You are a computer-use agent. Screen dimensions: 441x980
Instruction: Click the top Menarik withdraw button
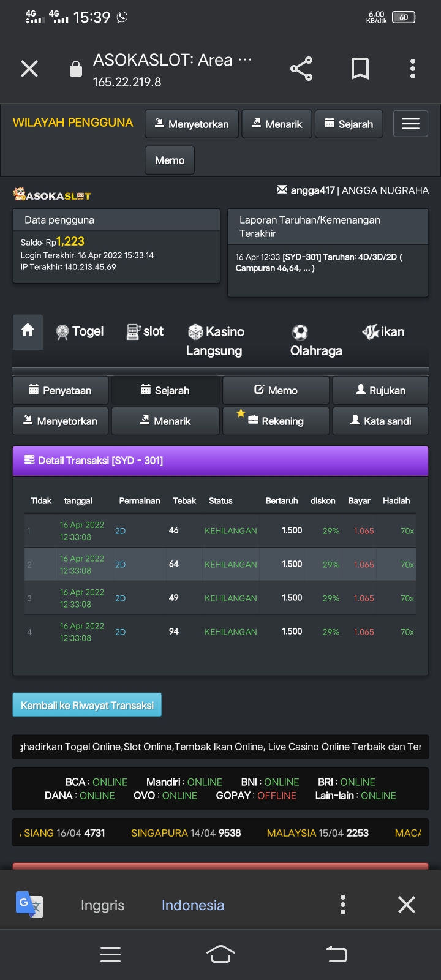pos(277,124)
